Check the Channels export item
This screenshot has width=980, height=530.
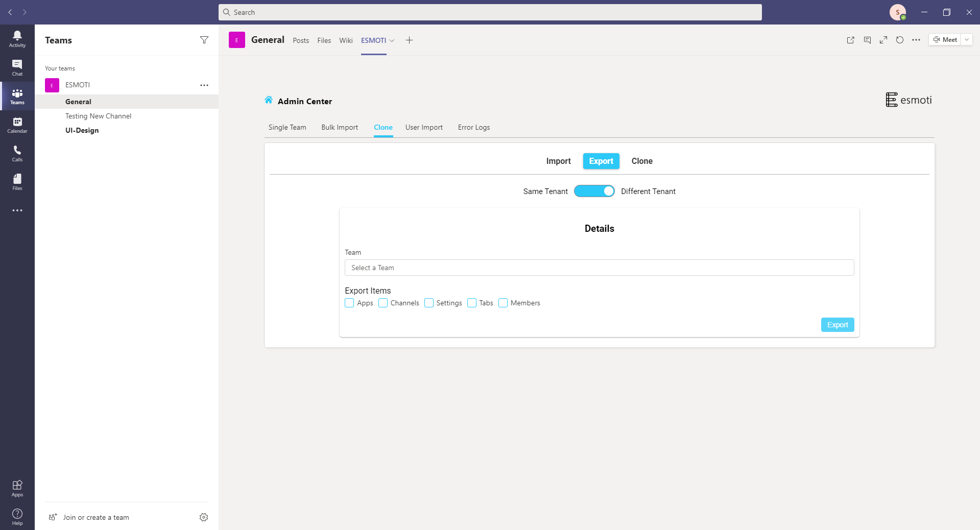click(x=383, y=303)
